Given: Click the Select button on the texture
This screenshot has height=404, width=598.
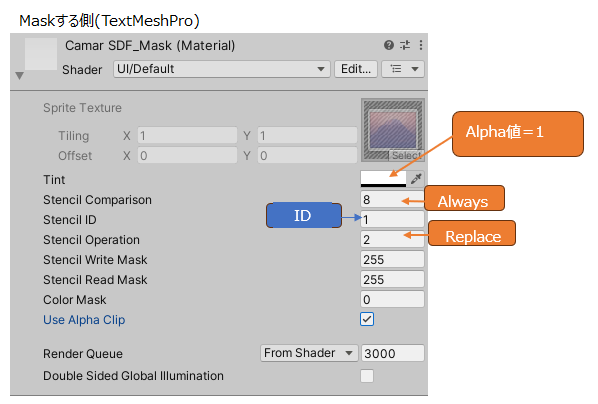Looking at the screenshot, I should [407, 155].
